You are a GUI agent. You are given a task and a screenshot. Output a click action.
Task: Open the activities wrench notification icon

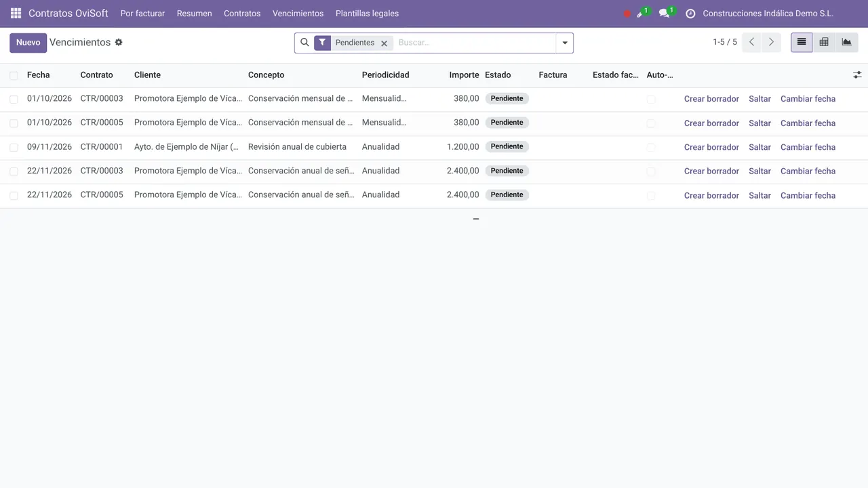tap(642, 13)
